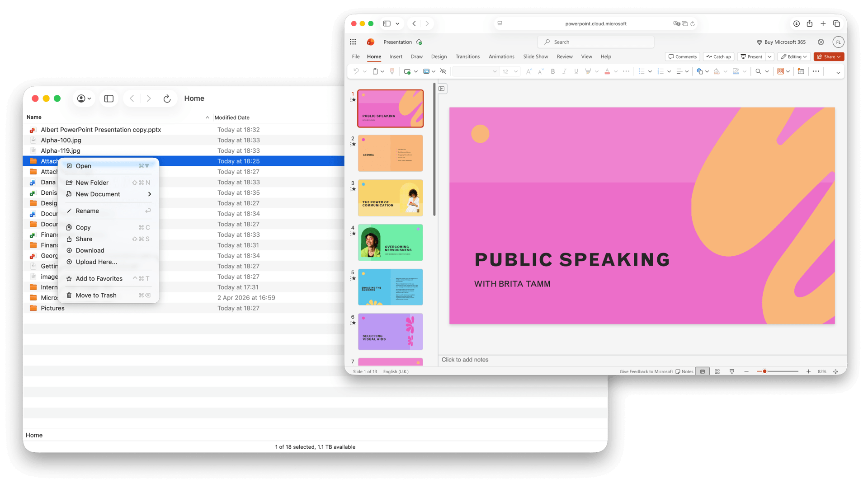This screenshot has width=868, height=488.
Task: Toggle the Notes pane in status bar
Action: (684, 371)
